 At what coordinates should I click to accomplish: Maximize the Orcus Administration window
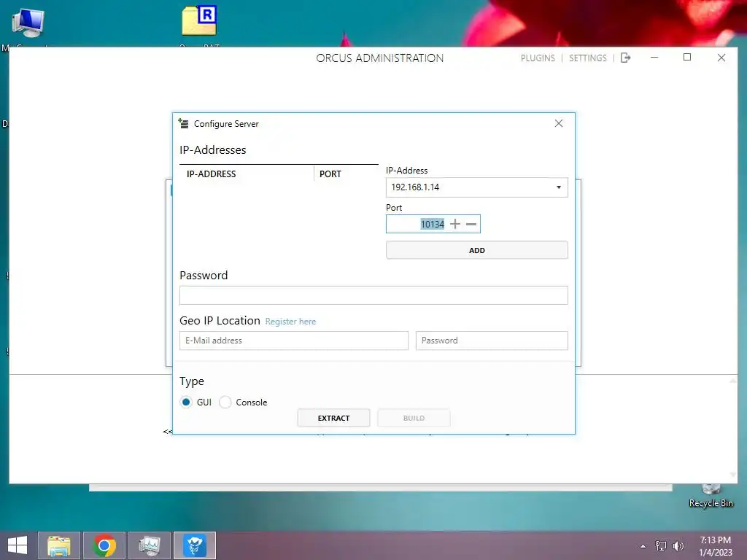tap(687, 57)
